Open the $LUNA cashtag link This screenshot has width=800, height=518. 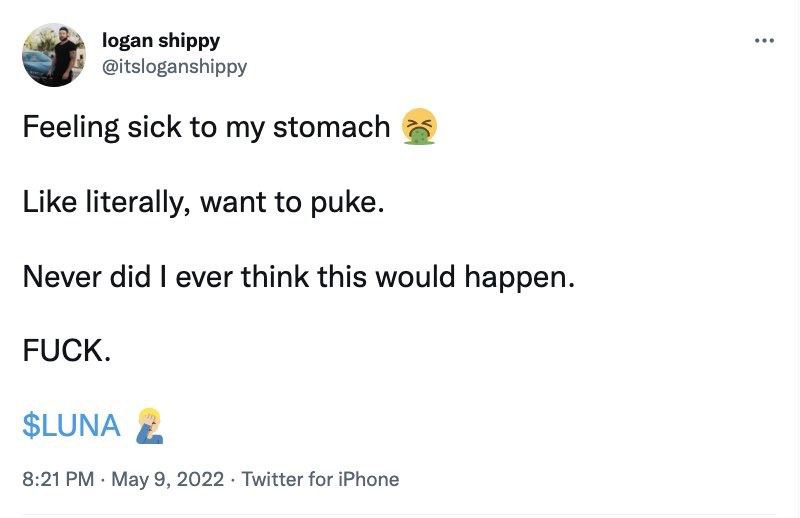pos(71,426)
